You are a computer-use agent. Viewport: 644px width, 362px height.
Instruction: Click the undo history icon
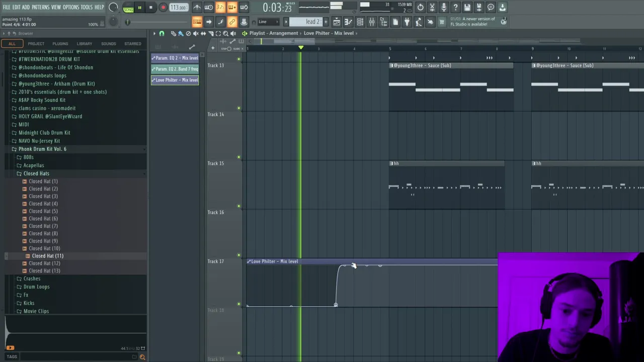point(420,8)
